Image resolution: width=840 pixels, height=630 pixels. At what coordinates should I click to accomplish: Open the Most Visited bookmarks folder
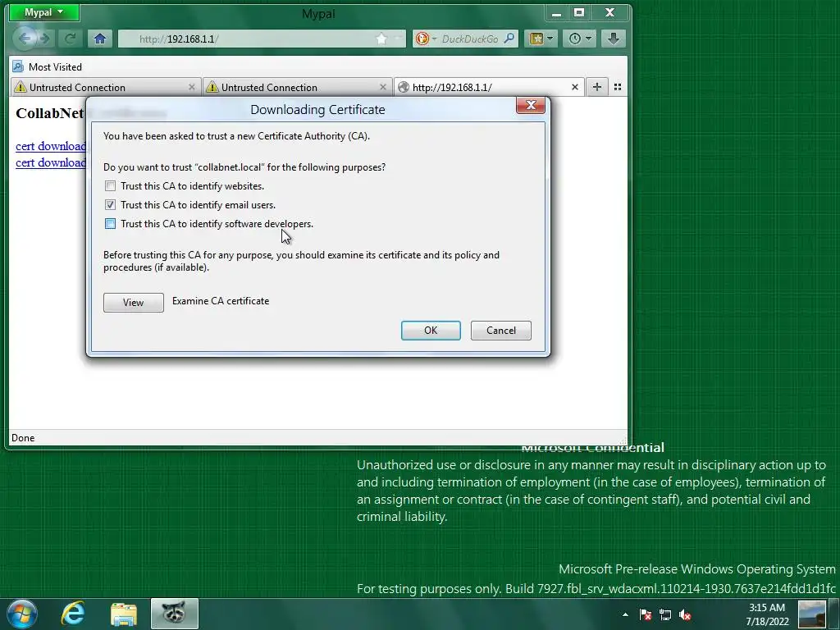(x=47, y=67)
